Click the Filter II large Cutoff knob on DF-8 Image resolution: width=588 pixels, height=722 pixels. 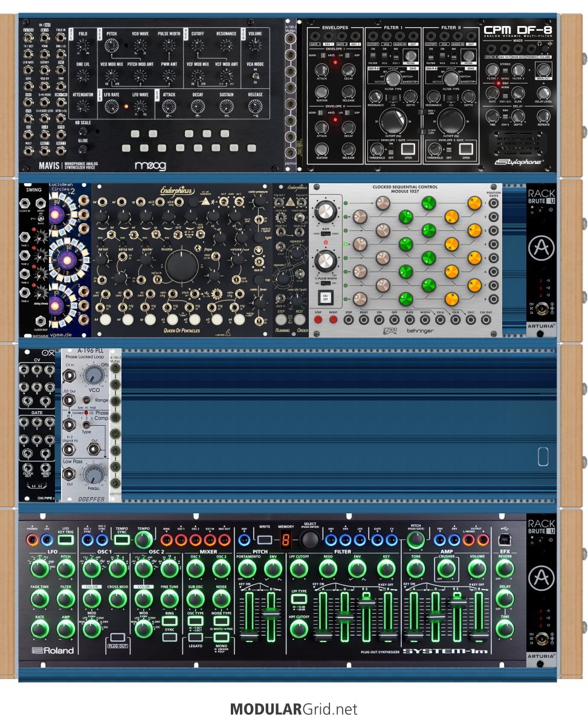click(450, 122)
